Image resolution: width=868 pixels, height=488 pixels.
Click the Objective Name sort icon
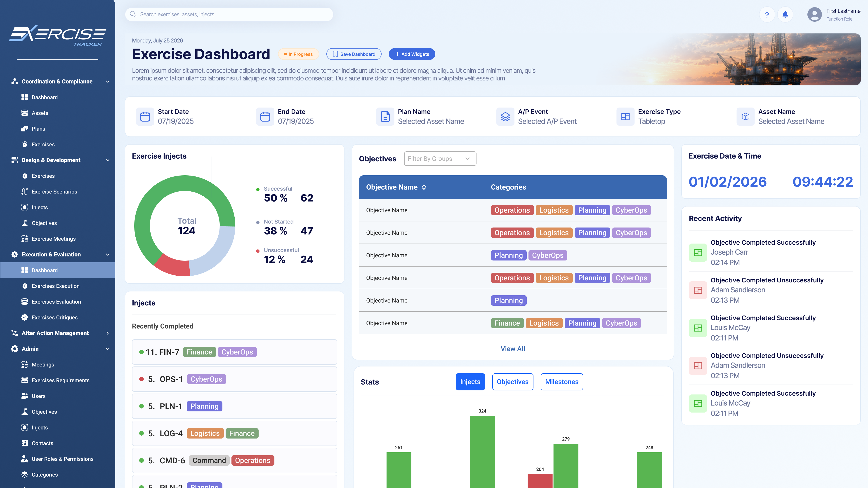(x=424, y=187)
